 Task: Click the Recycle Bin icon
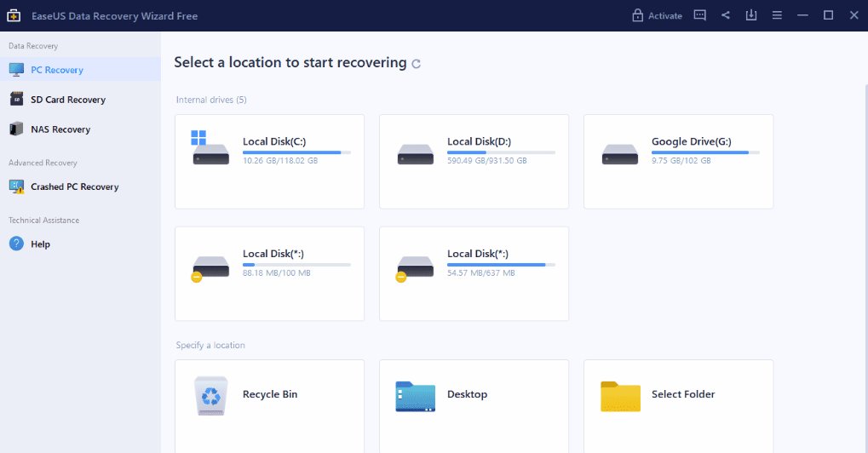[x=211, y=395]
